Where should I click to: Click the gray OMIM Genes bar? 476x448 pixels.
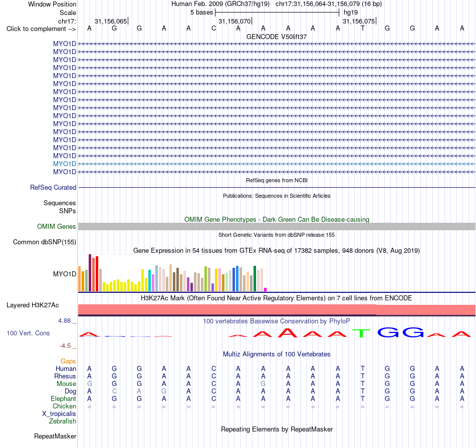[277, 227]
